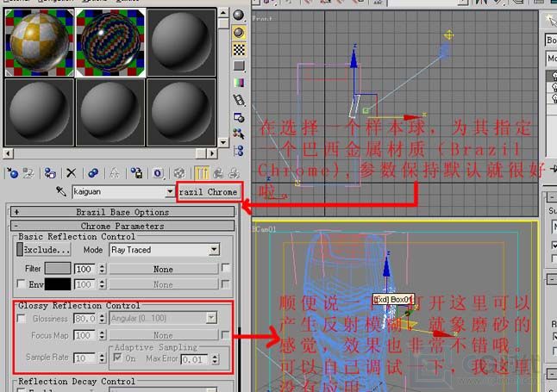
Task: Enable the Glossiness checkbox
Action: [x=22, y=319]
